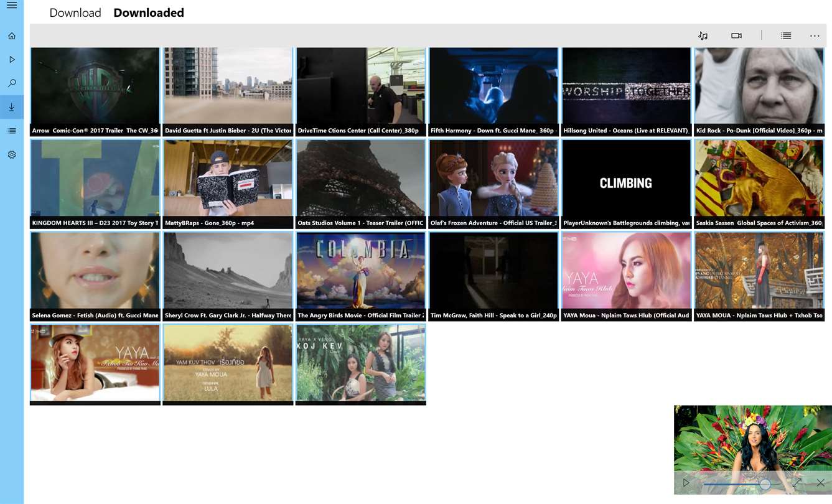Screen dimensions: 832x504
Task: Open David Guetta ft Justin Bieber 2U video
Action: (x=228, y=92)
